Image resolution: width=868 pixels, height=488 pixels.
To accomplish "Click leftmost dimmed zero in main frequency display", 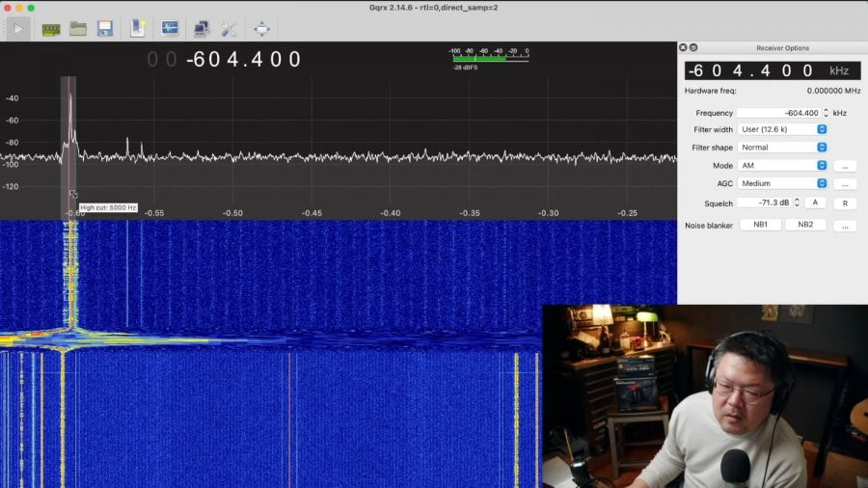I will pos(152,60).
